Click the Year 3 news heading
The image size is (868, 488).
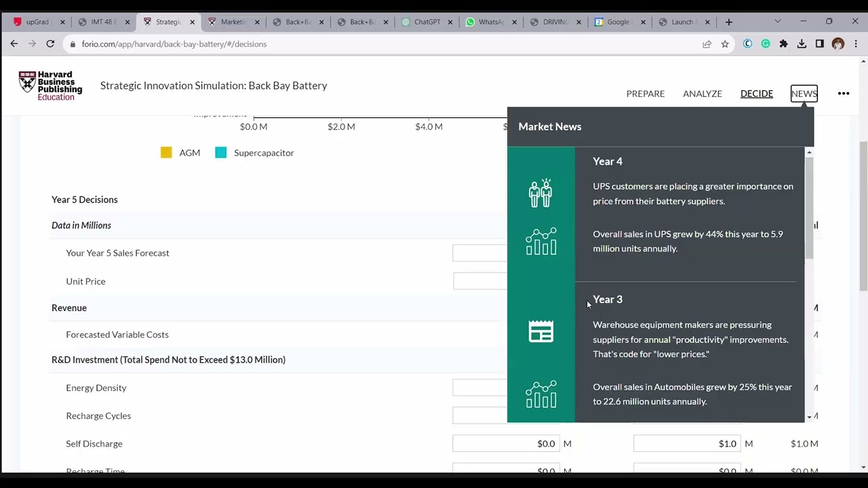coord(608,300)
